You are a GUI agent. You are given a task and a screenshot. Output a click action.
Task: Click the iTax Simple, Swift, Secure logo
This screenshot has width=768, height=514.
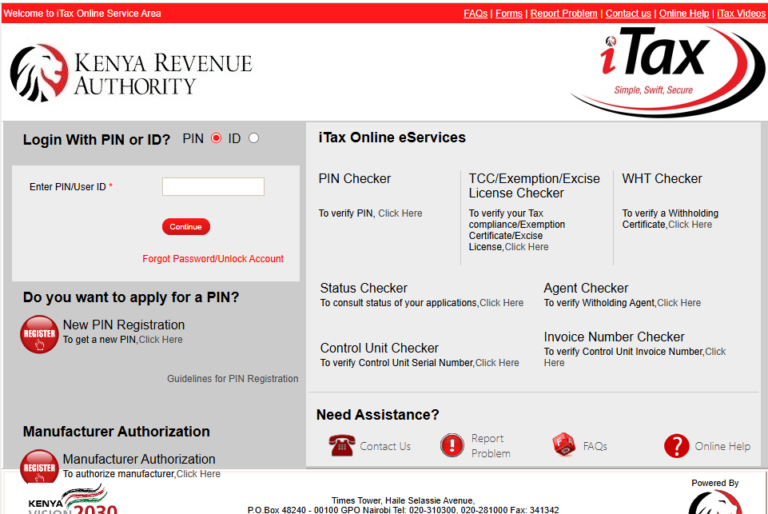(668, 71)
